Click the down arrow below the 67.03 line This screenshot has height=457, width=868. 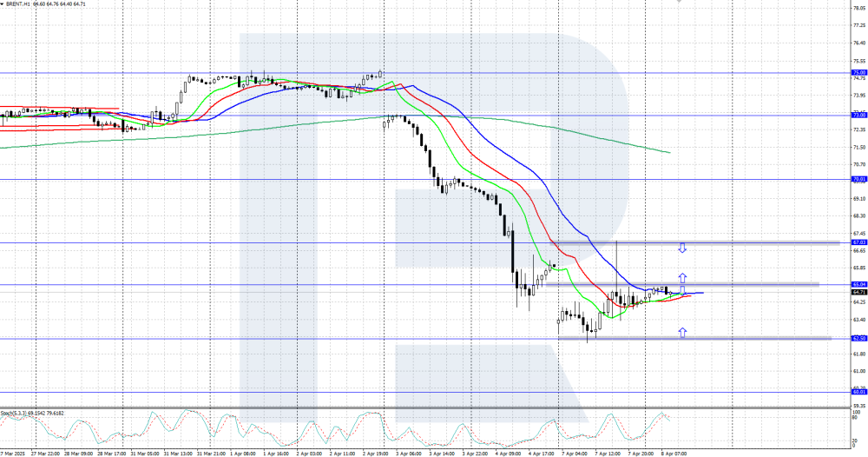(x=682, y=248)
